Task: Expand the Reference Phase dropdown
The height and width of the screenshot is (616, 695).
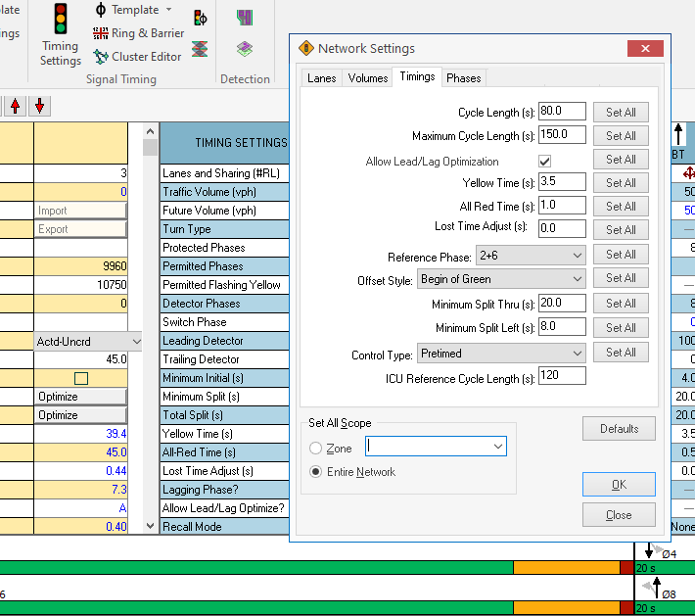Action: [x=576, y=256]
